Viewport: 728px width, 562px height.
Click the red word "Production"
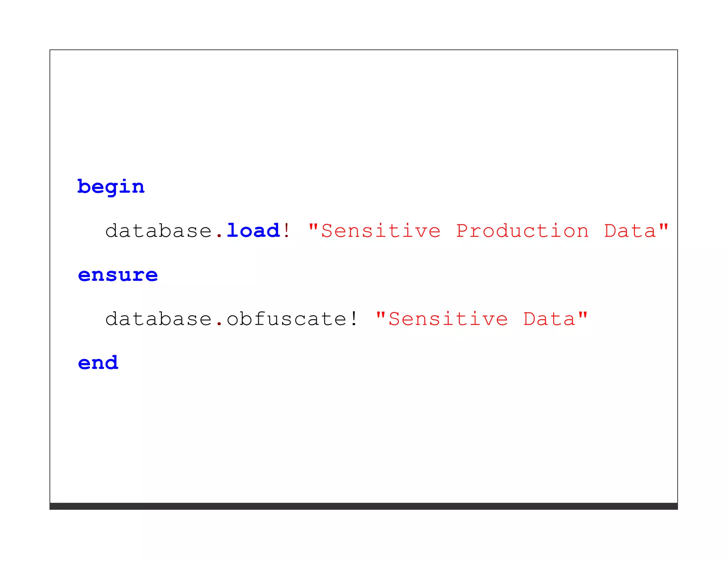pyautogui.click(x=522, y=231)
